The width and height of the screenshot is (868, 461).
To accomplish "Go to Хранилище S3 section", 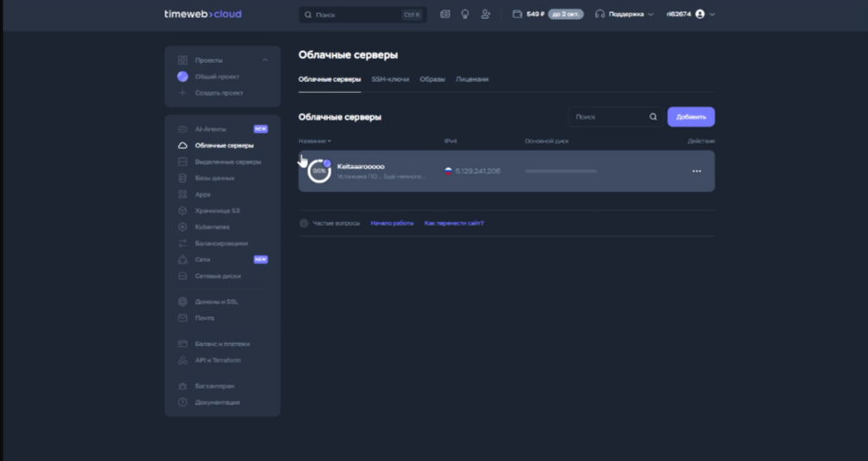I will (x=217, y=211).
